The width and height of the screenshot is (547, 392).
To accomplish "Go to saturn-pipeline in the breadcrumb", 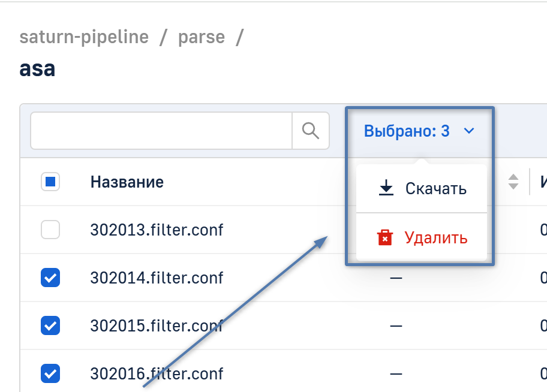I will pos(84,37).
